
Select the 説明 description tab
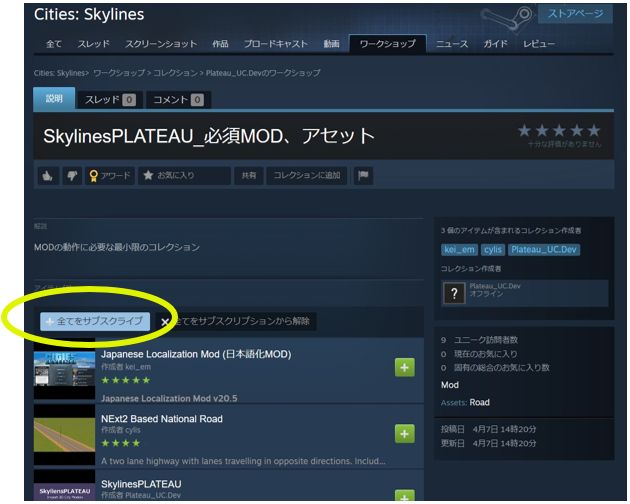click(x=54, y=98)
